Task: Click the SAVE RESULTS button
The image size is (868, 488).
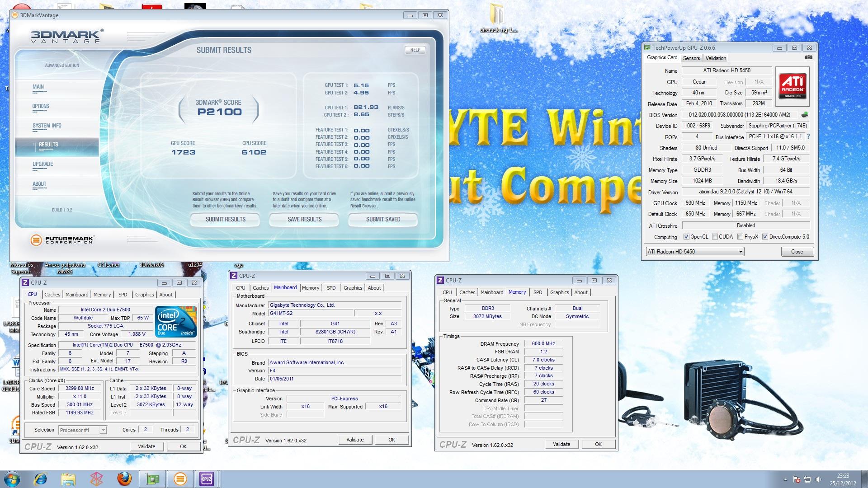Action: [304, 220]
